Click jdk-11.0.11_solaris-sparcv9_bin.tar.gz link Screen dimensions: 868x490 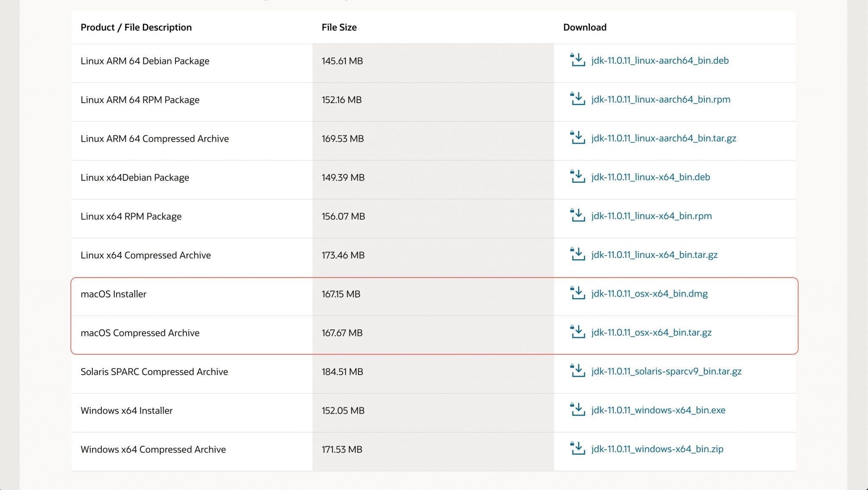666,371
